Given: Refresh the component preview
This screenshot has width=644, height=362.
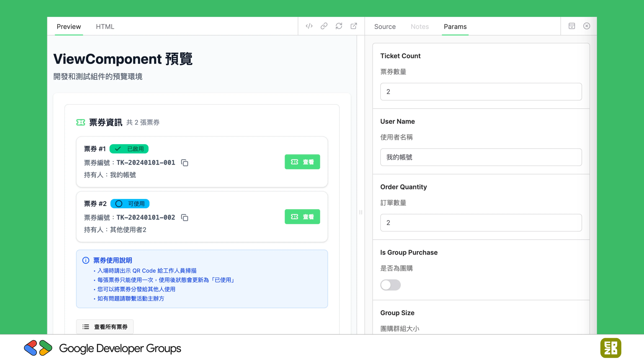Looking at the screenshot, I should pos(339,26).
